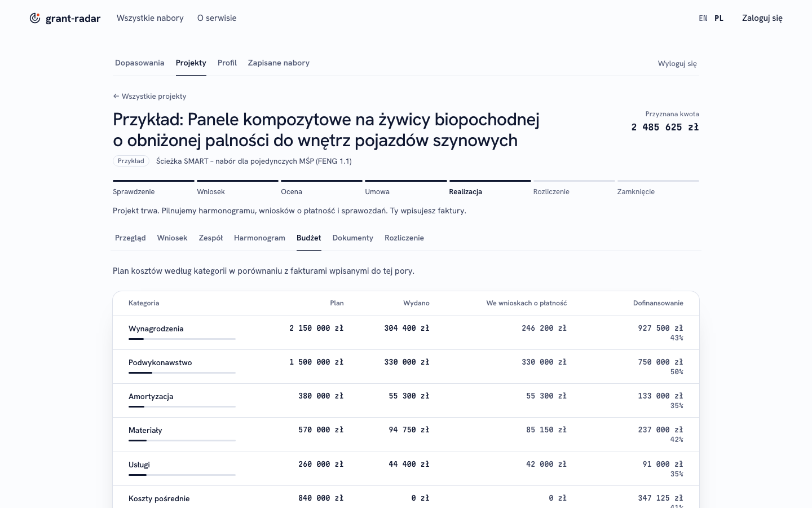
Task: Click the 304 400 zł spent value
Action: coord(407,328)
